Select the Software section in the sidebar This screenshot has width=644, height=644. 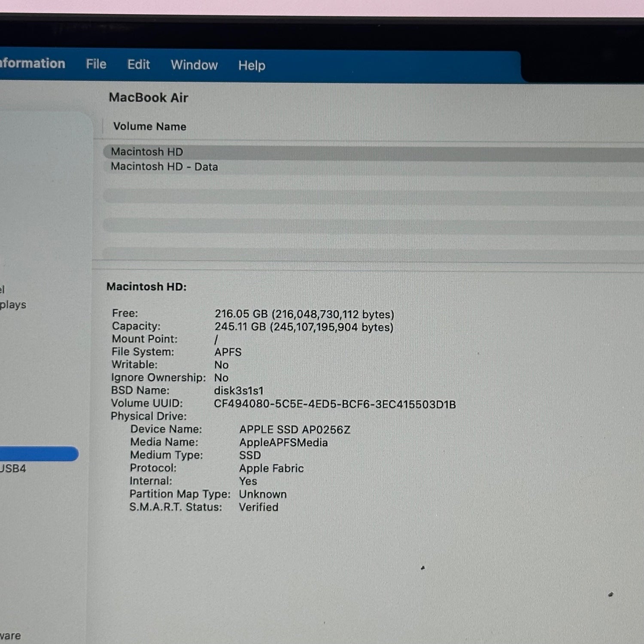tap(10, 636)
